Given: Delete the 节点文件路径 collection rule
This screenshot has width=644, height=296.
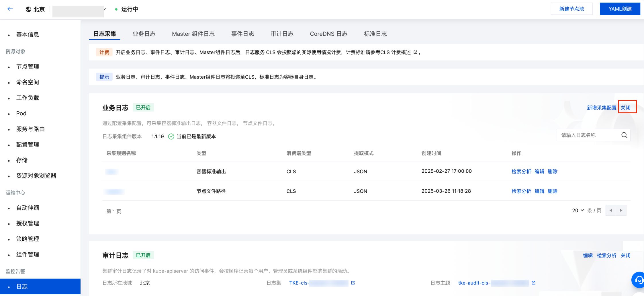Looking at the screenshot, I should tap(552, 191).
